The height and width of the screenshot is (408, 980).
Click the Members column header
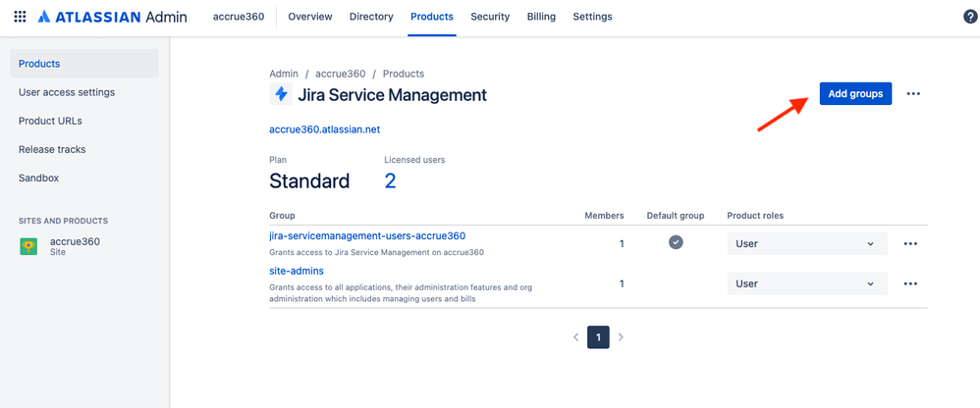604,216
